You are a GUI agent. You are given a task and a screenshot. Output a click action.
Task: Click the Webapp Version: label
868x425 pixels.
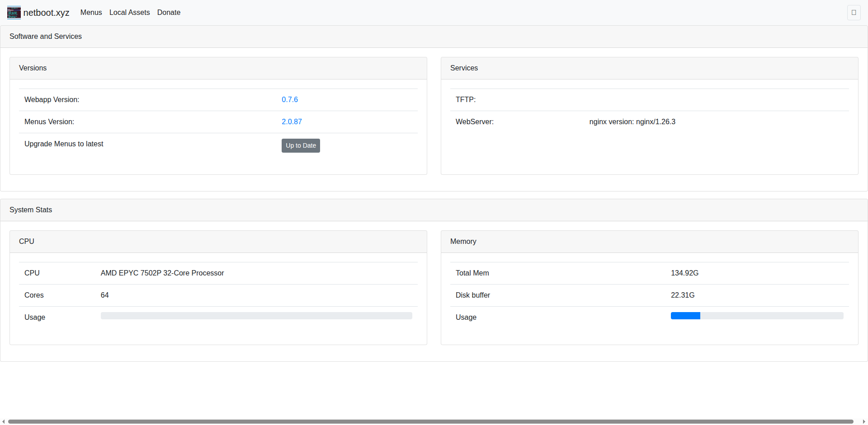coord(52,99)
